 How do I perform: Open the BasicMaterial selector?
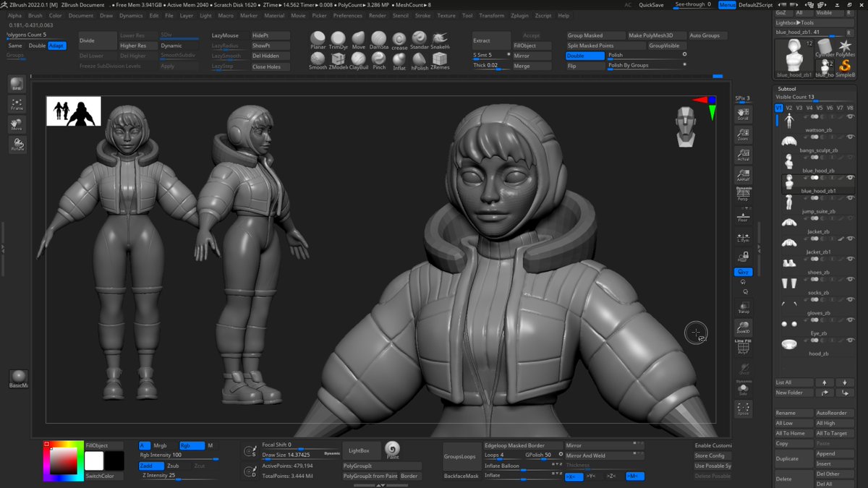click(x=18, y=378)
